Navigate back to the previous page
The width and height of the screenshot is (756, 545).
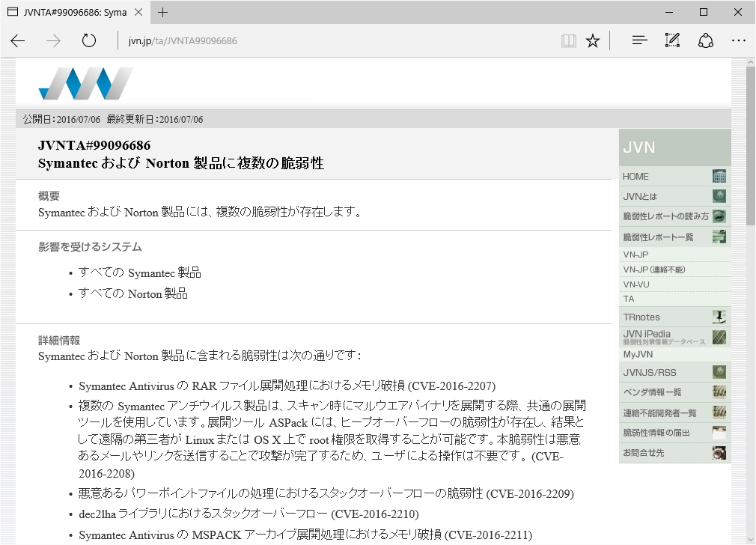[x=17, y=40]
